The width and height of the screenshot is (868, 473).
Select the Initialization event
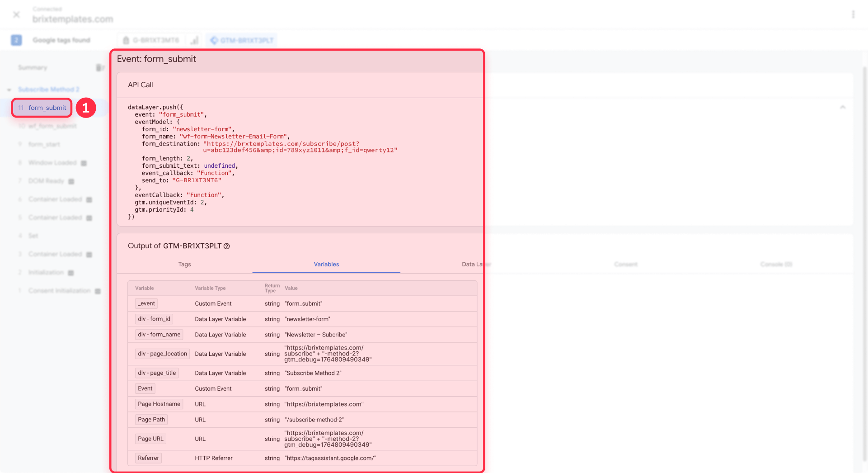pos(46,272)
